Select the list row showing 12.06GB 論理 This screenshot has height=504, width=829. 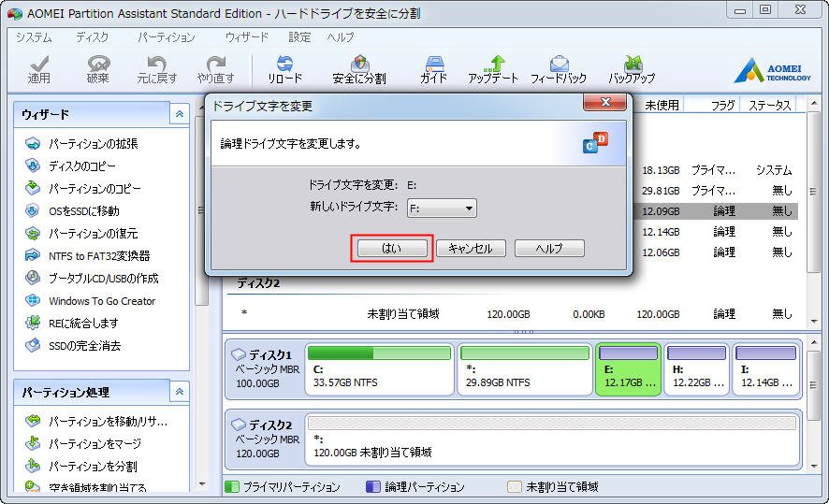[717, 252]
